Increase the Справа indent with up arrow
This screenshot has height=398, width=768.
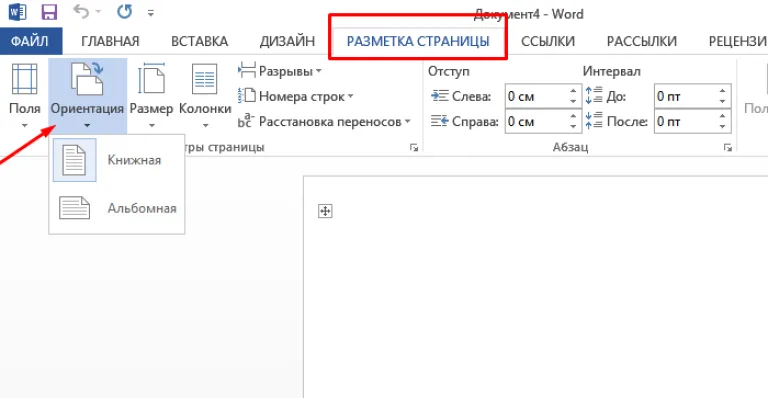pyautogui.click(x=574, y=116)
